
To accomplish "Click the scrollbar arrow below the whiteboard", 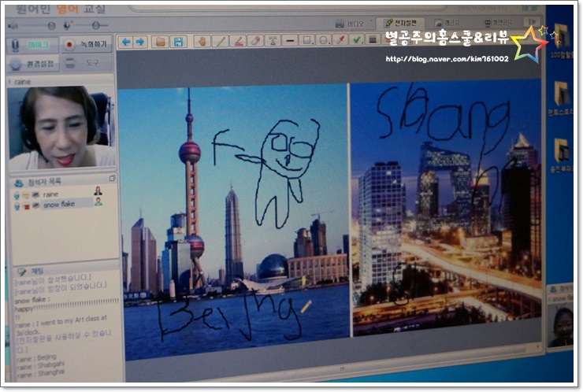I will click(537, 346).
